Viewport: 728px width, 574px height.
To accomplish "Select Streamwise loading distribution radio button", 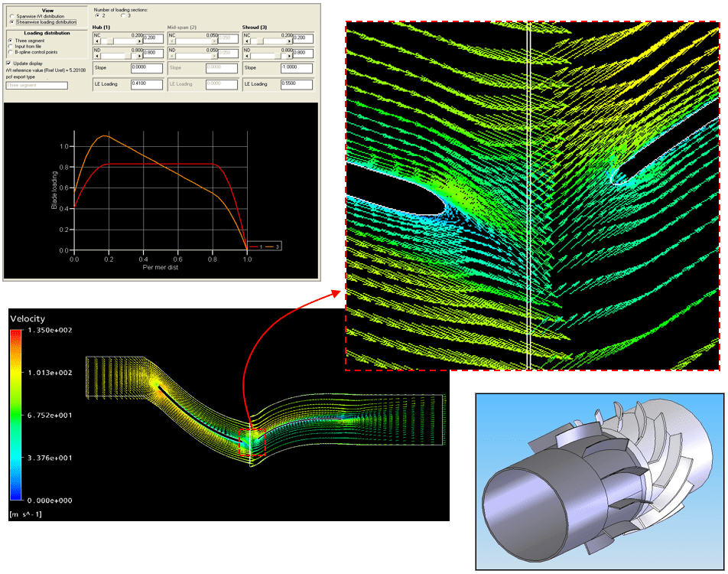I will (10, 22).
